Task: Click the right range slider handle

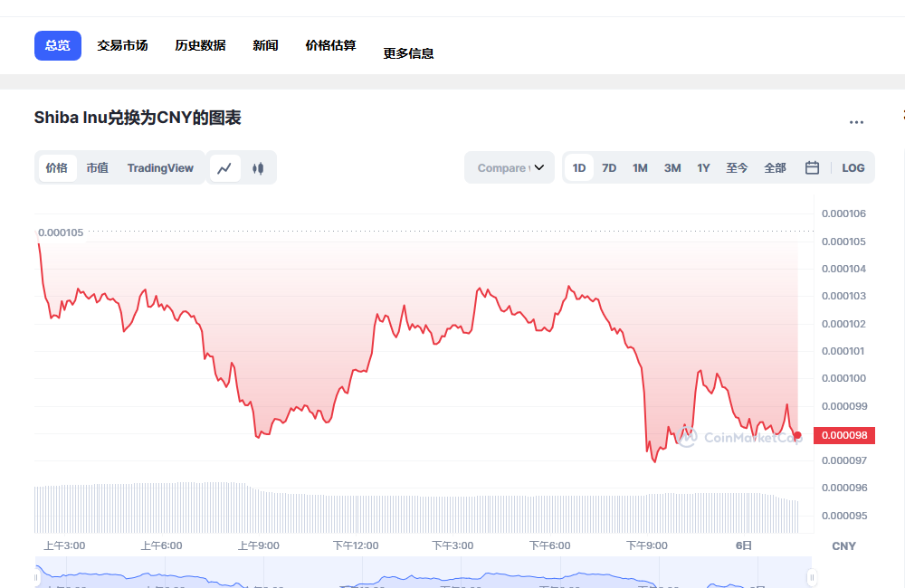Action: tap(812, 577)
